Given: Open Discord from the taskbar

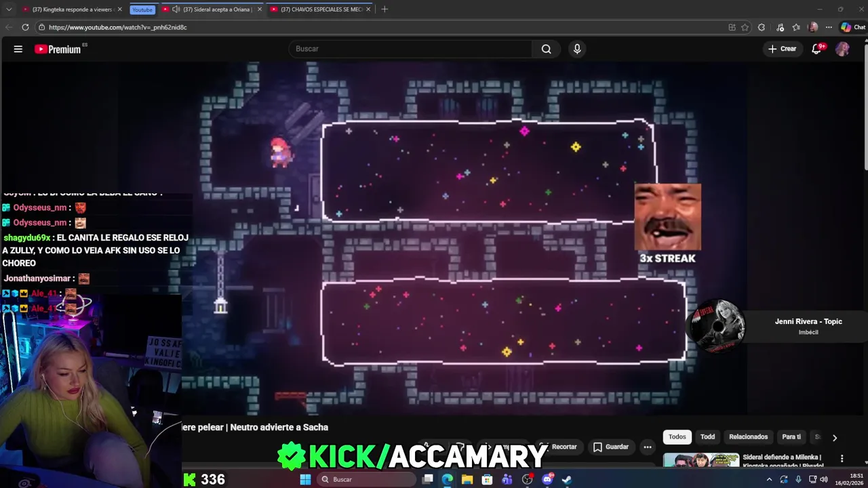Looking at the screenshot, I should (547, 479).
